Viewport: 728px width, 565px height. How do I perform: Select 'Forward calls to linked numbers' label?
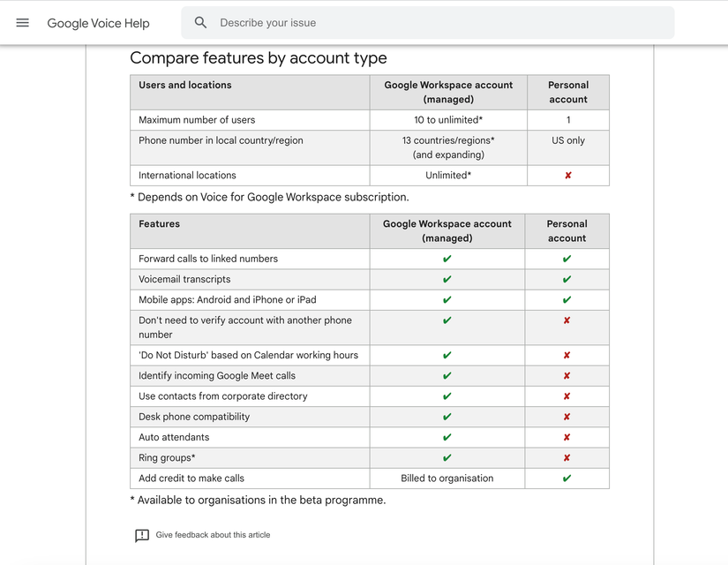point(208,259)
